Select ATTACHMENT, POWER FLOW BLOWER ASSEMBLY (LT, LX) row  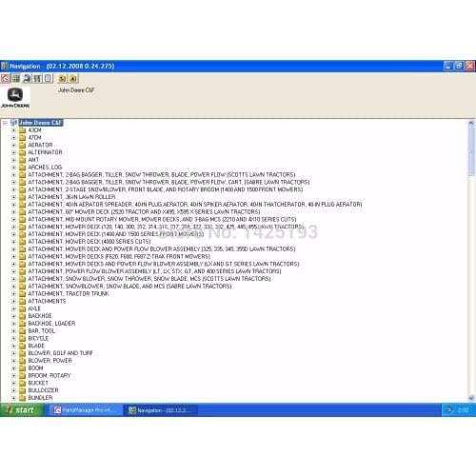point(154,271)
